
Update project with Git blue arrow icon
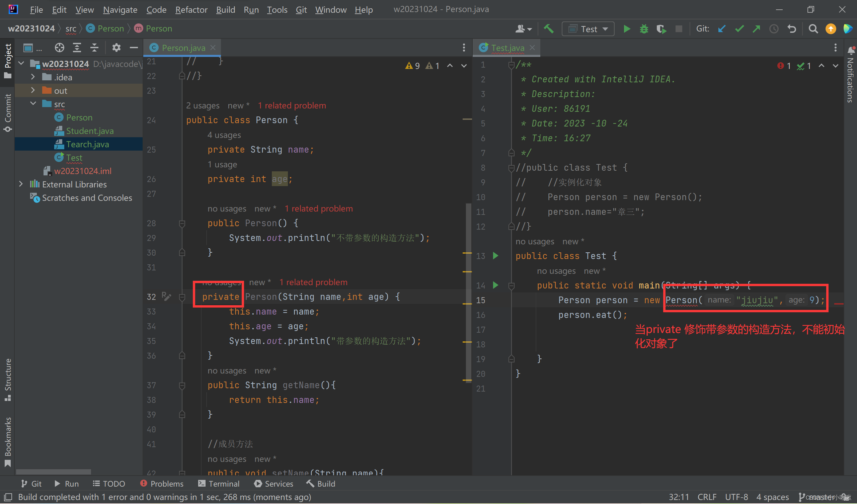[722, 29]
